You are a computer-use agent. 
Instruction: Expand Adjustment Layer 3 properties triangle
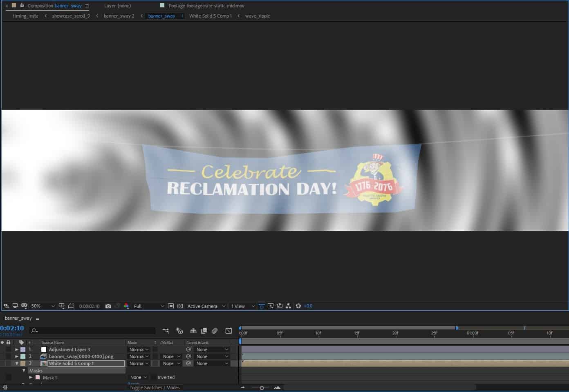tap(17, 350)
